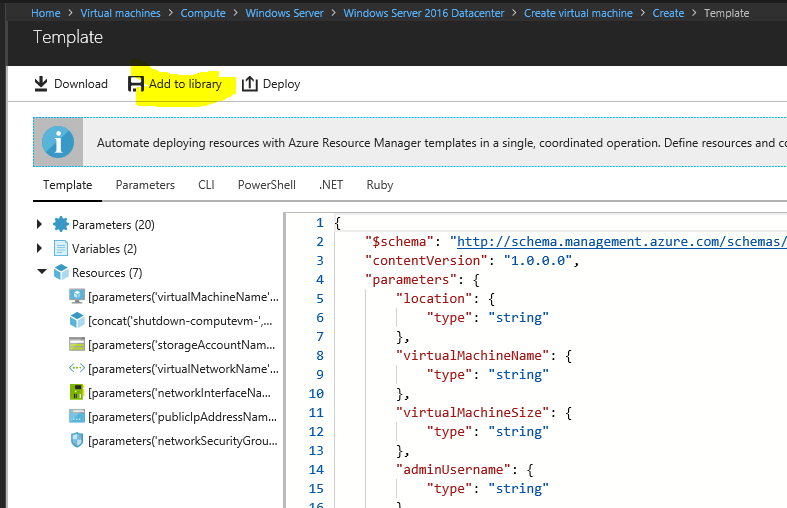Image resolution: width=787 pixels, height=508 pixels.
Task: Click "adminUsername" key in code
Action: pos(453,469)
